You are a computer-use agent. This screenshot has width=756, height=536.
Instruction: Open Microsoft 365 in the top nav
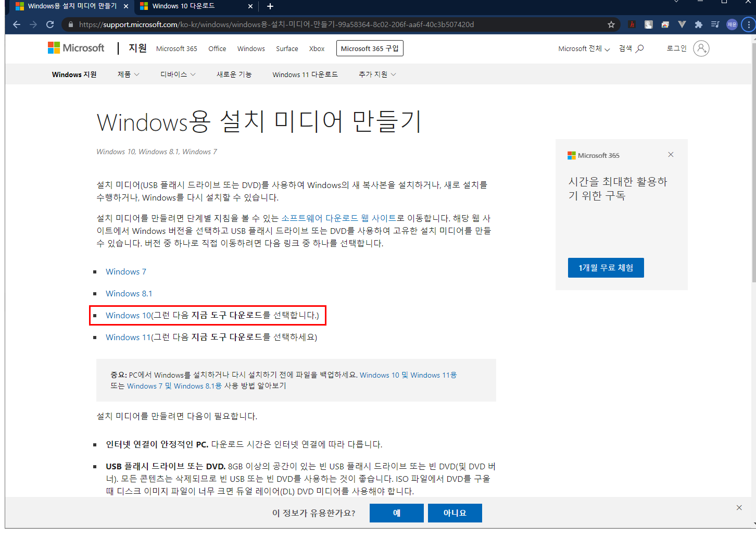point(177,48)
